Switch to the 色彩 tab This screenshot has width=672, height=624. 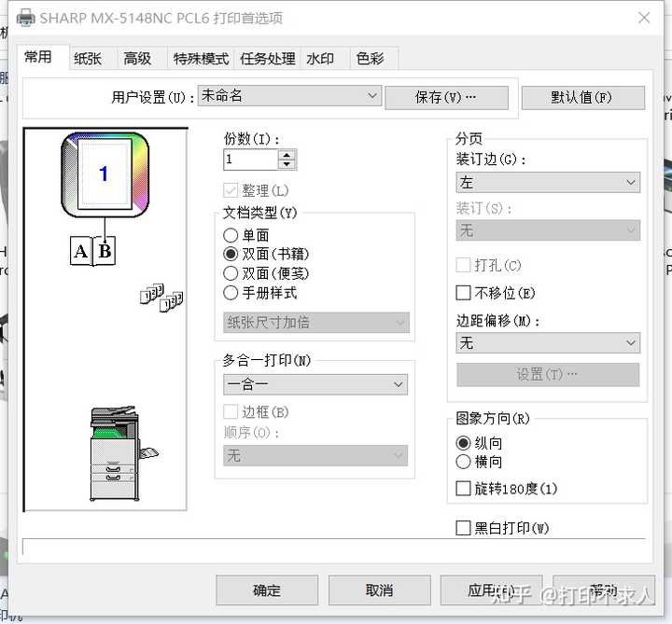coord(370,58)
